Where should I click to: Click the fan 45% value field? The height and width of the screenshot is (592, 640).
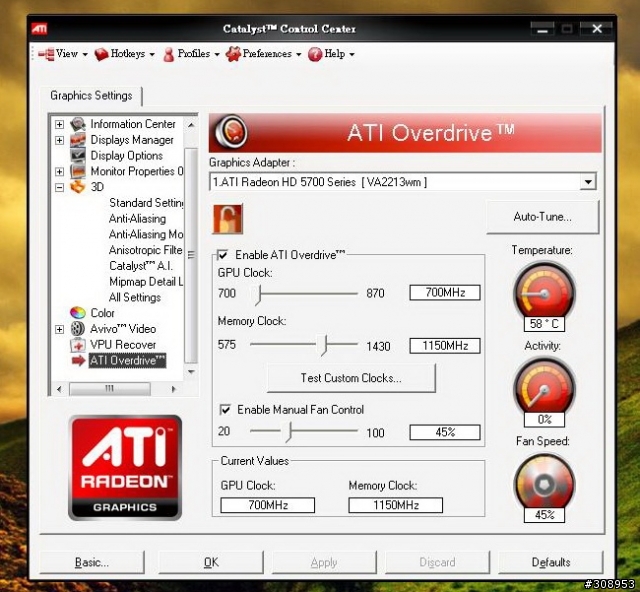(445, 432)
